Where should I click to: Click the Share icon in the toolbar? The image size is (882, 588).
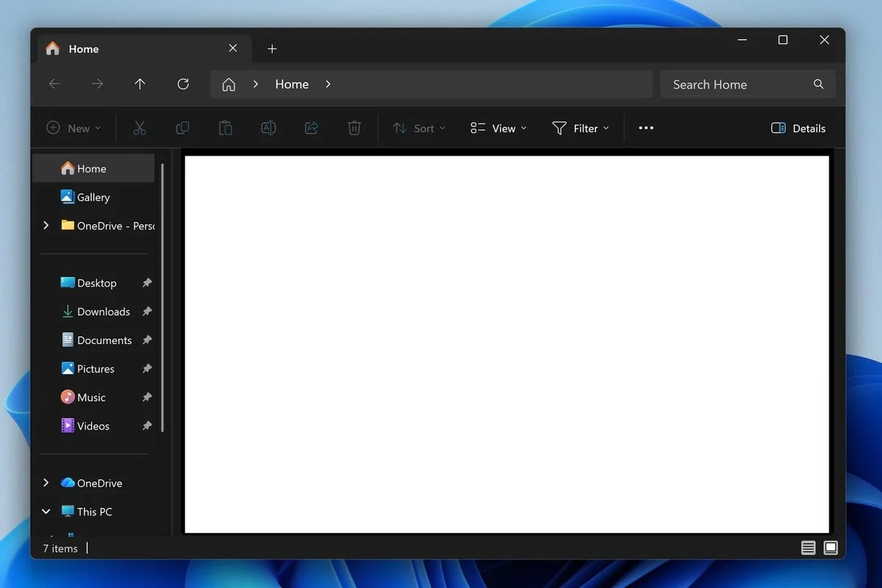pyautogui.click(x=311, y=128)
